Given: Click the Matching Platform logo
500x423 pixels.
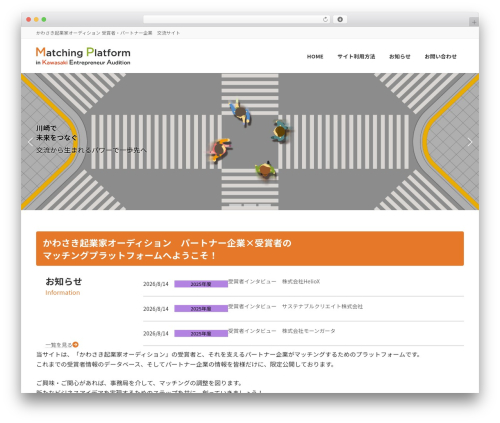Looking at the screenshot, I should pos(83,56).
